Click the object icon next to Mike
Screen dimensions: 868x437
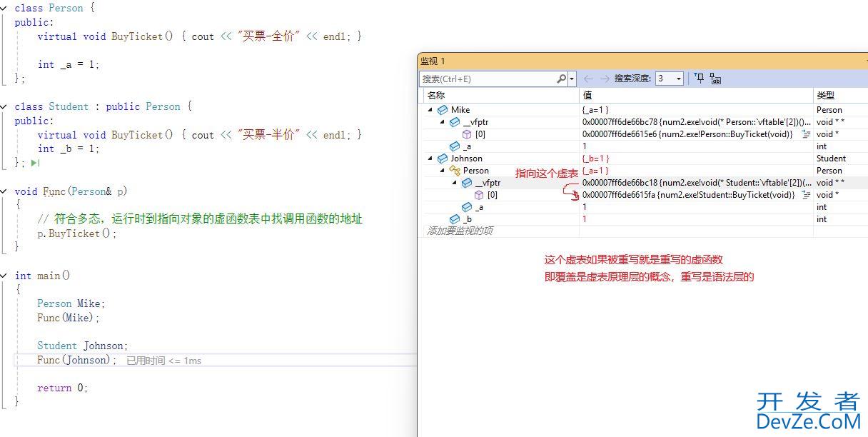pos(443,110)
